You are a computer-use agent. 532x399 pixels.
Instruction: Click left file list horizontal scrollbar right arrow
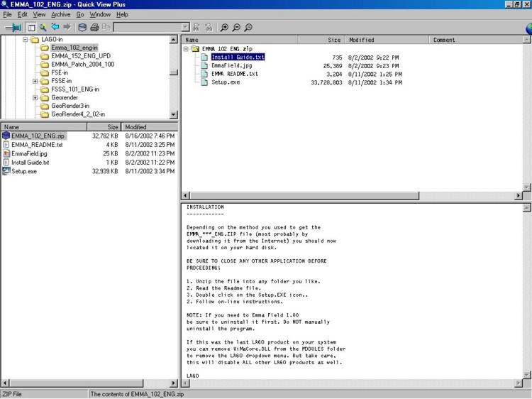[x=173, y=383]
